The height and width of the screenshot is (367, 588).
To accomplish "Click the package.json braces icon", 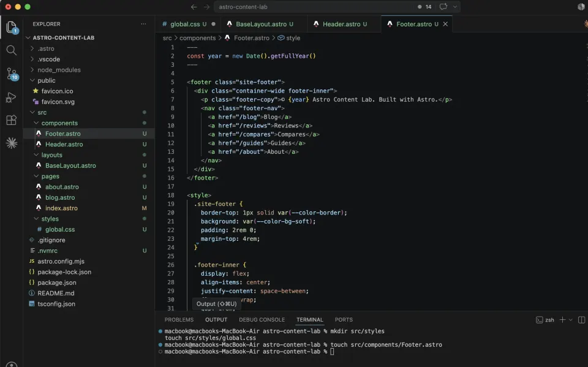I will click(32, 282).
